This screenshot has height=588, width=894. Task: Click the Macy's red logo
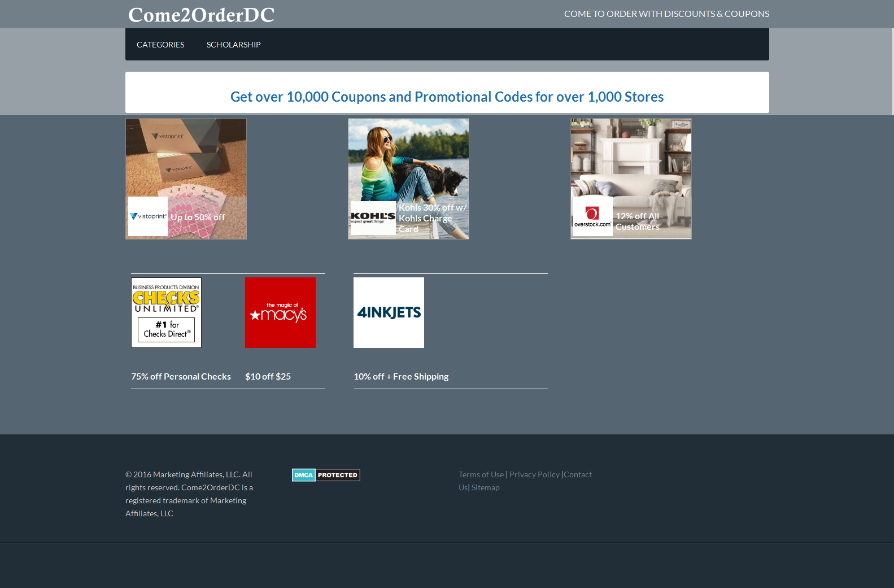point(280,312)
